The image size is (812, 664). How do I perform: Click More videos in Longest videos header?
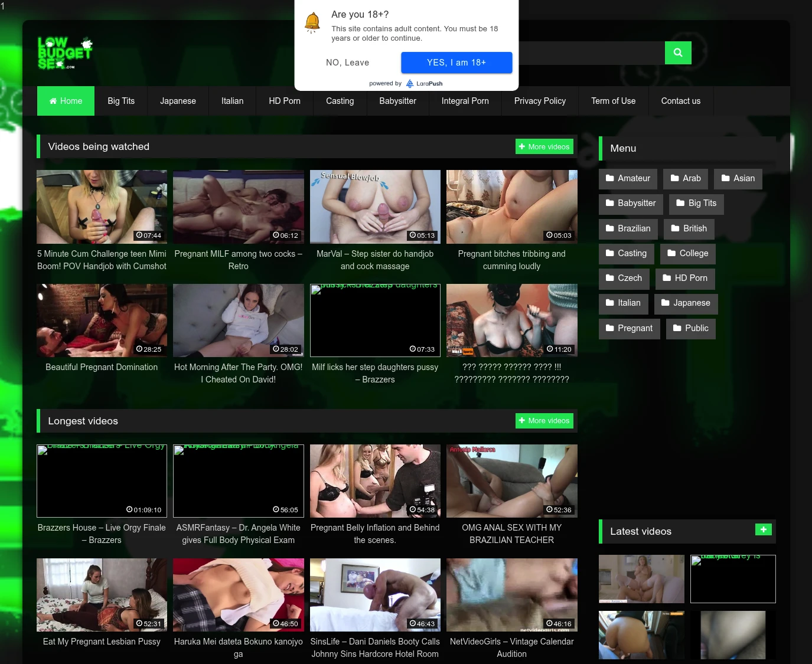pyautogui.click(x=544, y=420)
